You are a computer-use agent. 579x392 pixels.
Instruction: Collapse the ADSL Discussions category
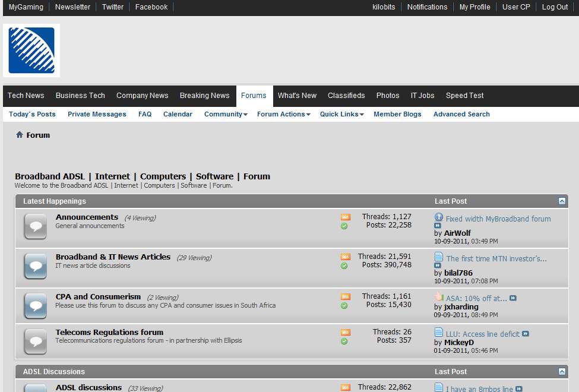click(562, 371)
